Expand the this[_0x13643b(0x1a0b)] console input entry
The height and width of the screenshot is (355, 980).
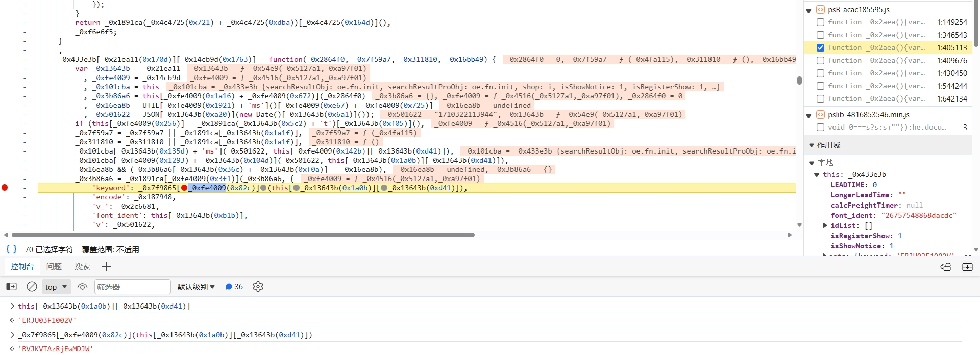pos(12,306)
